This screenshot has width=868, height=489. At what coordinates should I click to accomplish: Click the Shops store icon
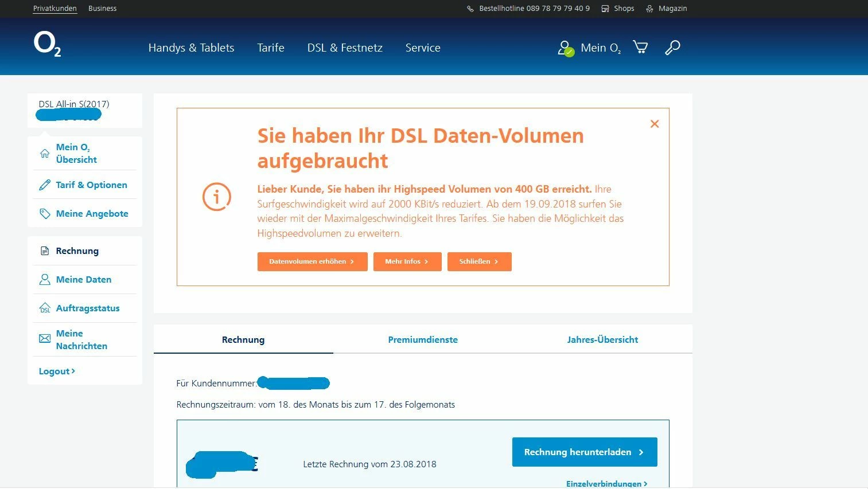[605, 9]
